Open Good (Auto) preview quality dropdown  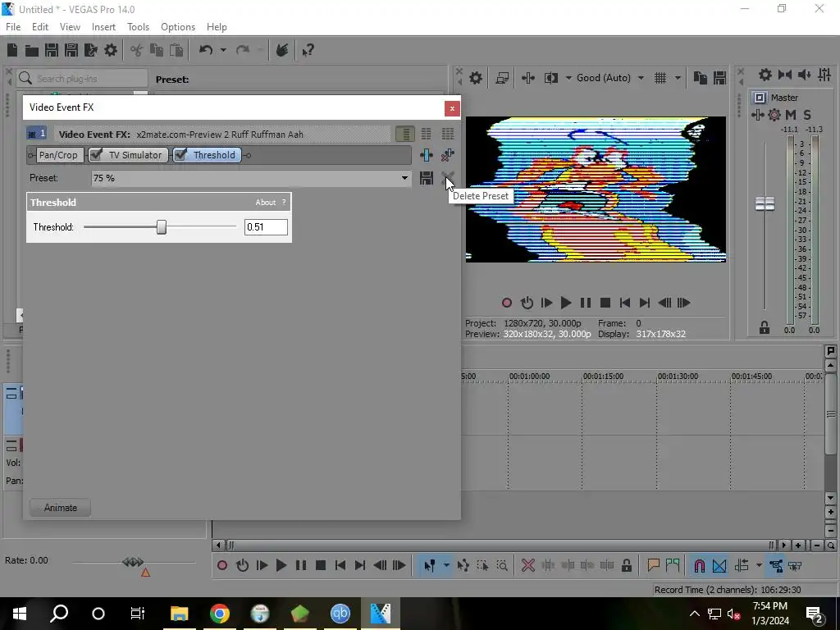pyautogui.click(x=641, y=78)
